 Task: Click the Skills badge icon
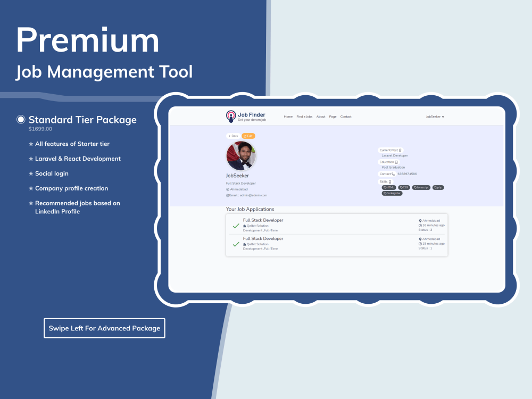pyautogui.click(x=390, y=182)
